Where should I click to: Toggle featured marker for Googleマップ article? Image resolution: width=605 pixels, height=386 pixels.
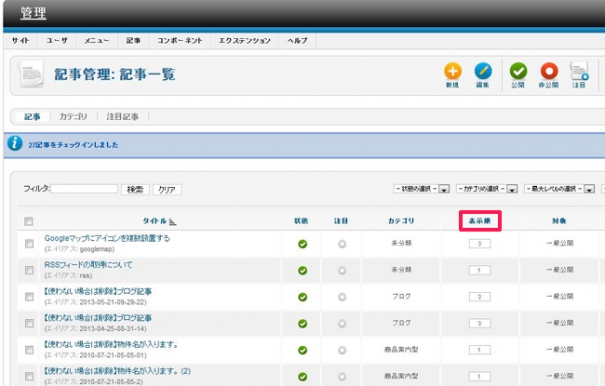pyautogui.click(x=342, y=244)
